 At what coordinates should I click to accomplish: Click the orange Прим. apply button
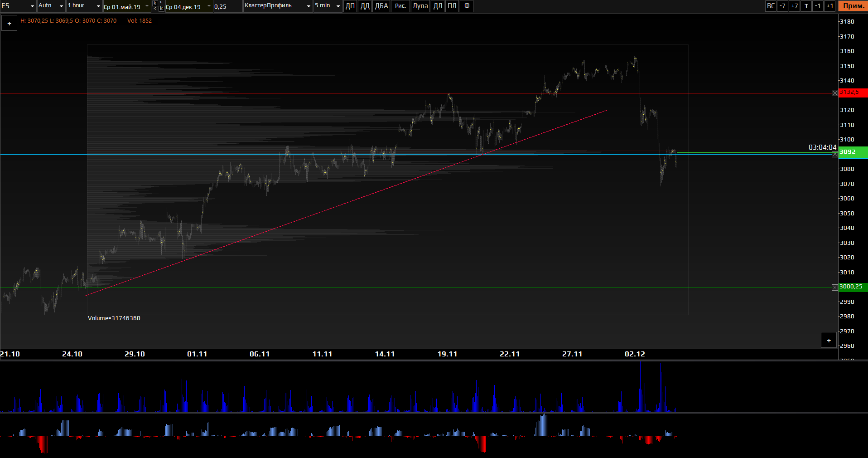coord(853,6)
